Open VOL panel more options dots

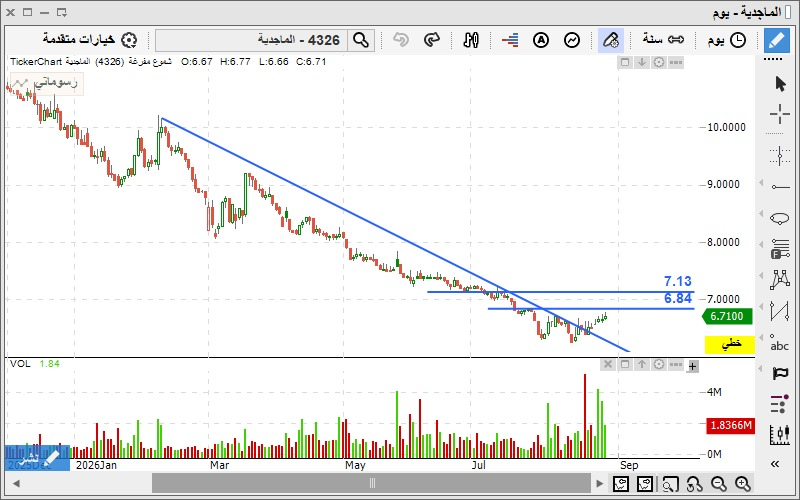676,364
